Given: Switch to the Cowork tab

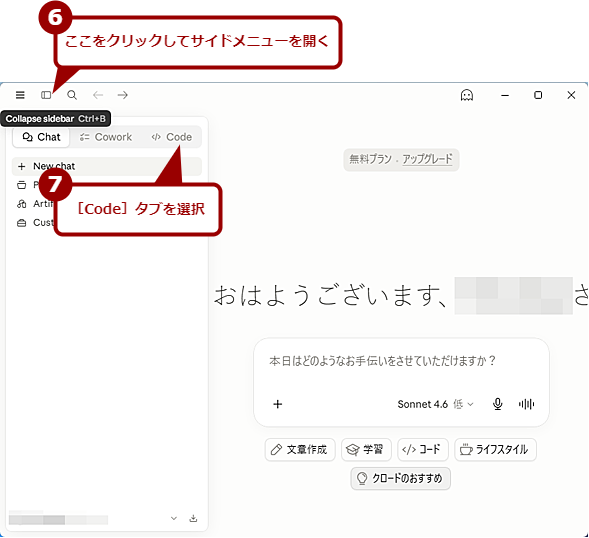Looking at the screenshot, I should 106,137.
